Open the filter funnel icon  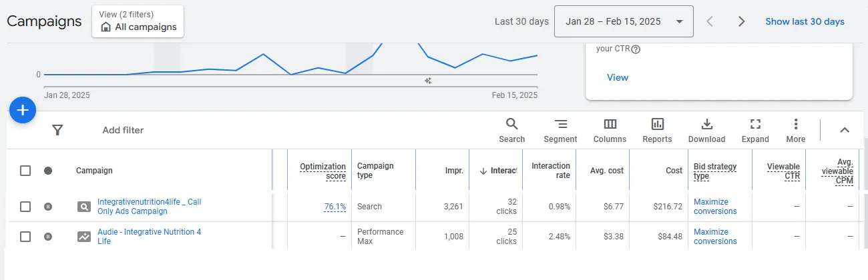coord(57,130)
